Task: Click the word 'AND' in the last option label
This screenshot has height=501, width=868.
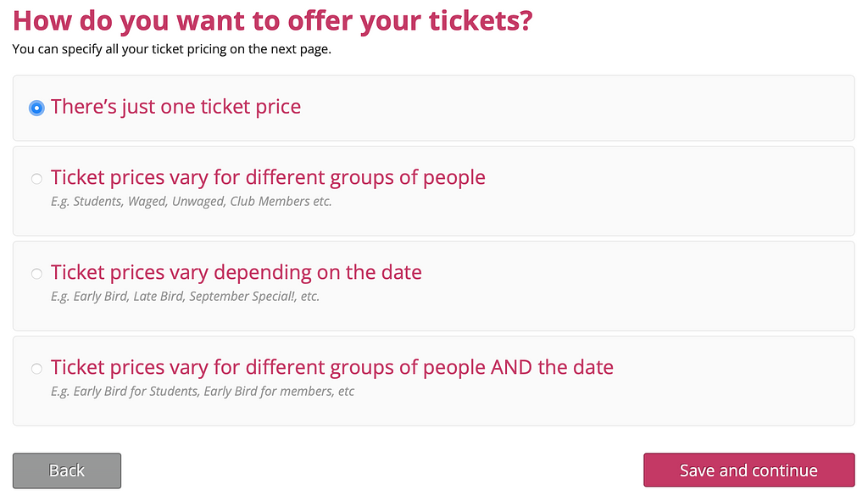Action: click(511, 367)
